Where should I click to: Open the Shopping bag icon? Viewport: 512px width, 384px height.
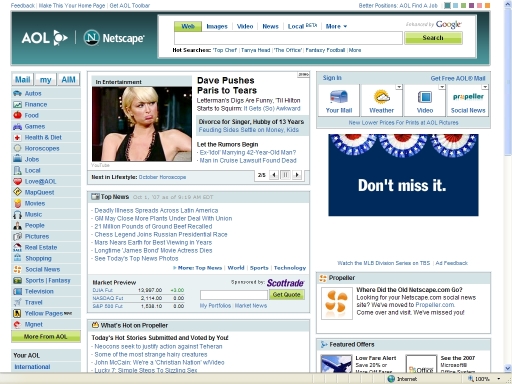(17, 258)
